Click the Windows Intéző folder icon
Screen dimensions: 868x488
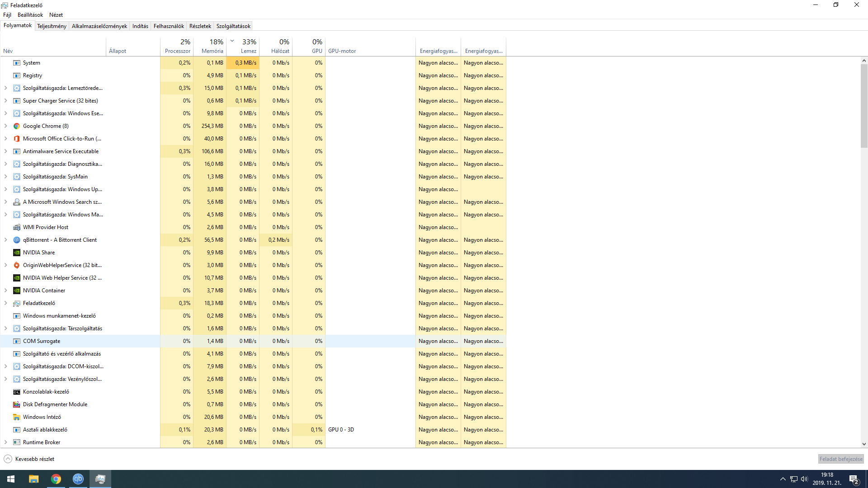(17, 417)
